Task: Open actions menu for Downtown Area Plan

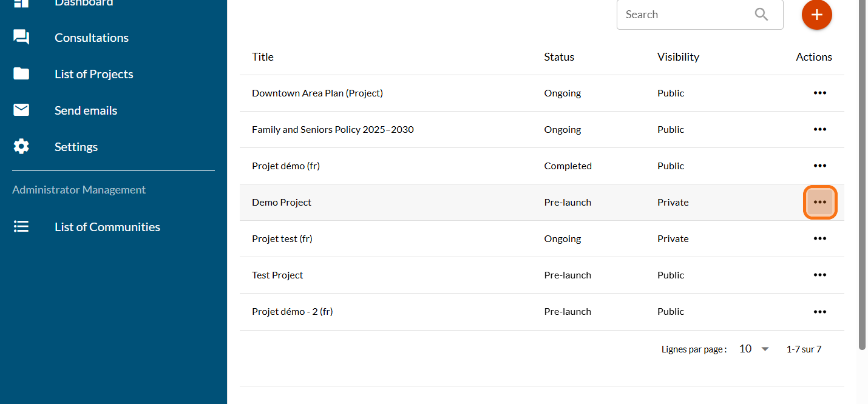Action: point(820,93)
